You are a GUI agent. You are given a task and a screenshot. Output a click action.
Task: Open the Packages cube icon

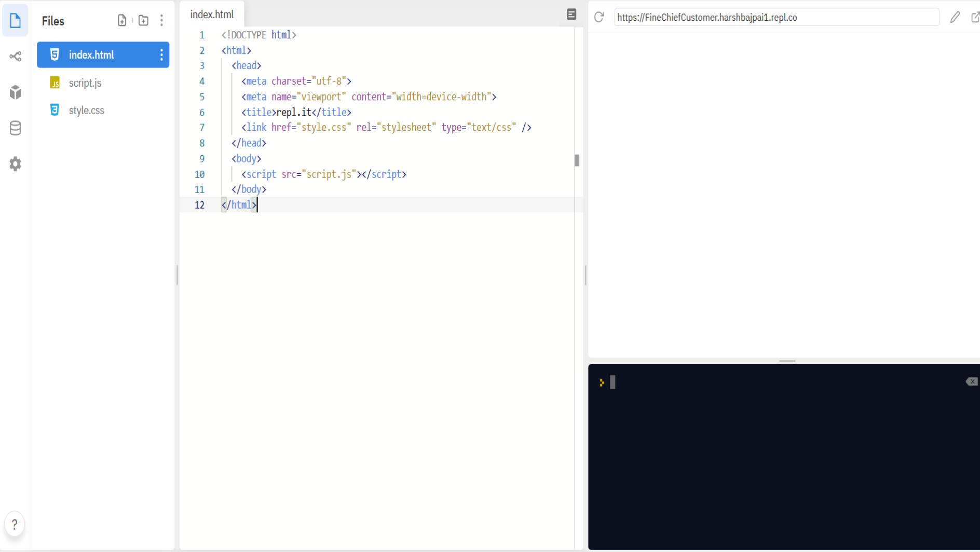pos(15,92)
